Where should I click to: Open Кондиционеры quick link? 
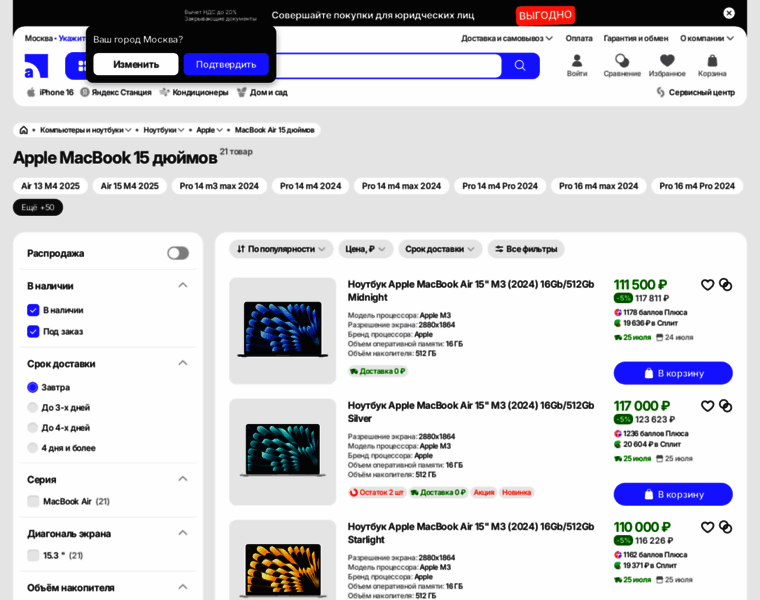(194, 92)
